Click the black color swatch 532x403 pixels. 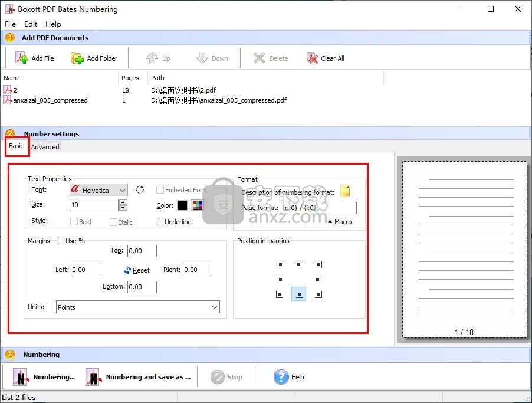click(182, 205)
